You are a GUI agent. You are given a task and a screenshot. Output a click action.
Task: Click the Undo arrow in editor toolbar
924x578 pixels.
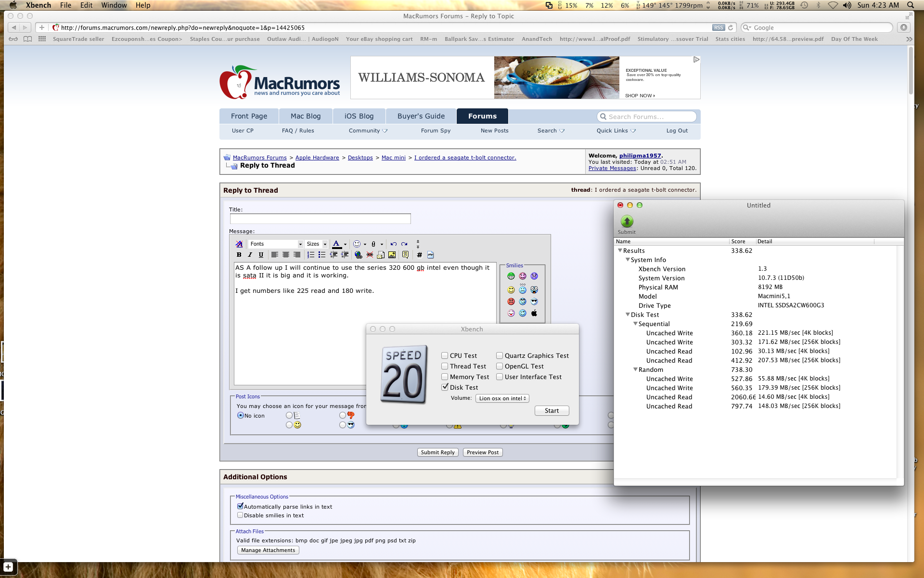[393, 244]
